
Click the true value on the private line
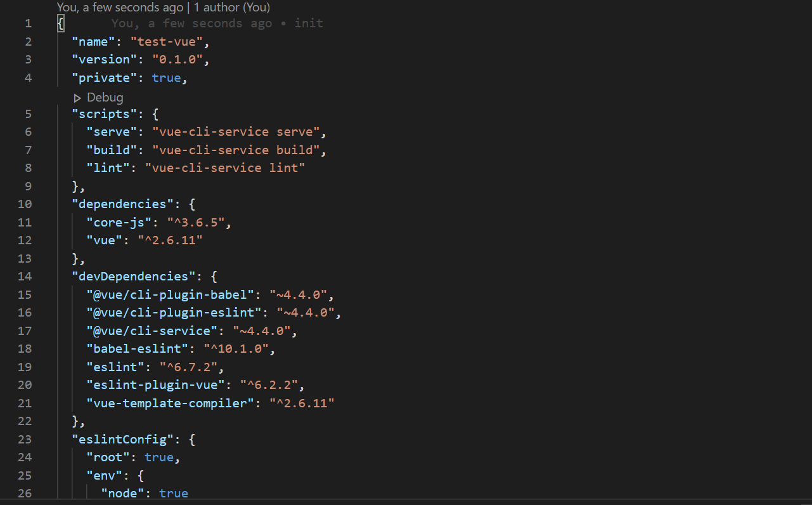(166, 78)
